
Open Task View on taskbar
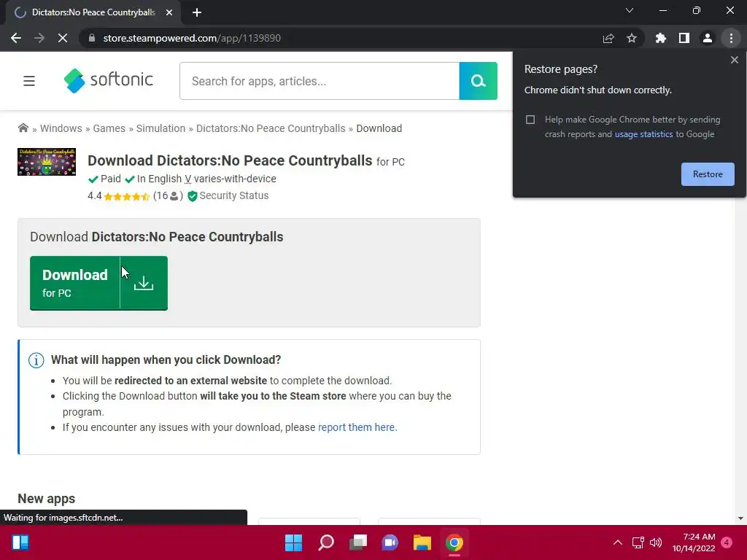357,542
